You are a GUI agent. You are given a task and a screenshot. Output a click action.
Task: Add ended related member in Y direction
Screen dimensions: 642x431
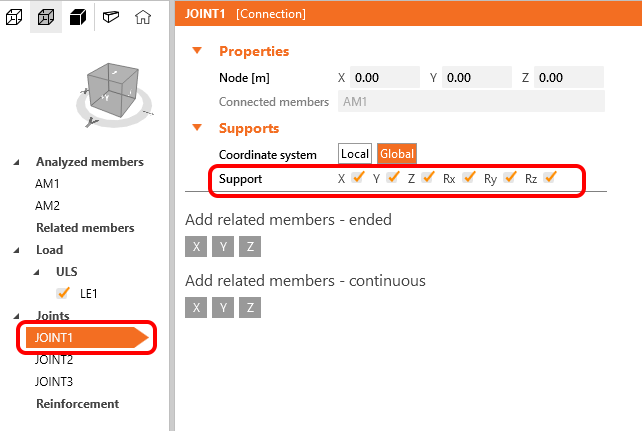tap(223, 247)
